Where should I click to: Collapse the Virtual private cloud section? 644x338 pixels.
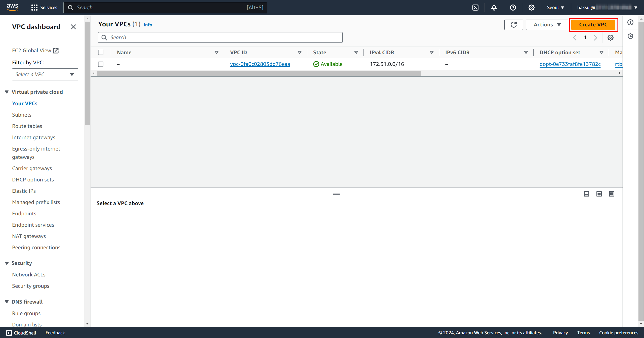7,92
